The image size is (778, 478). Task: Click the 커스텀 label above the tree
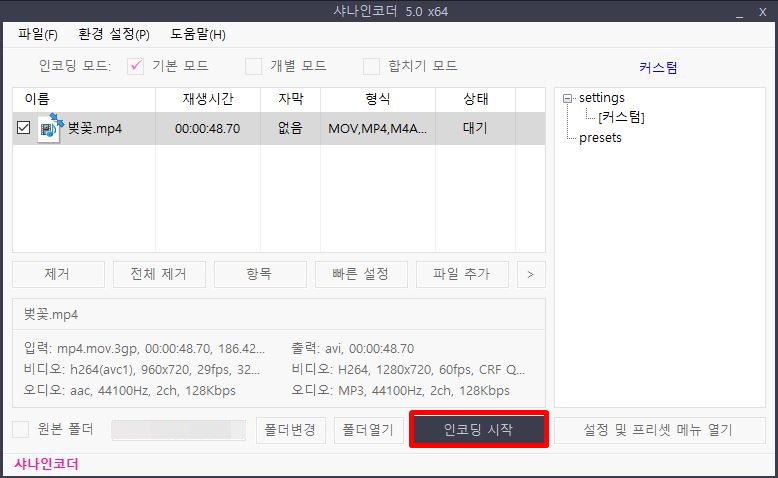pyautogui.click(x=658, y=67)
